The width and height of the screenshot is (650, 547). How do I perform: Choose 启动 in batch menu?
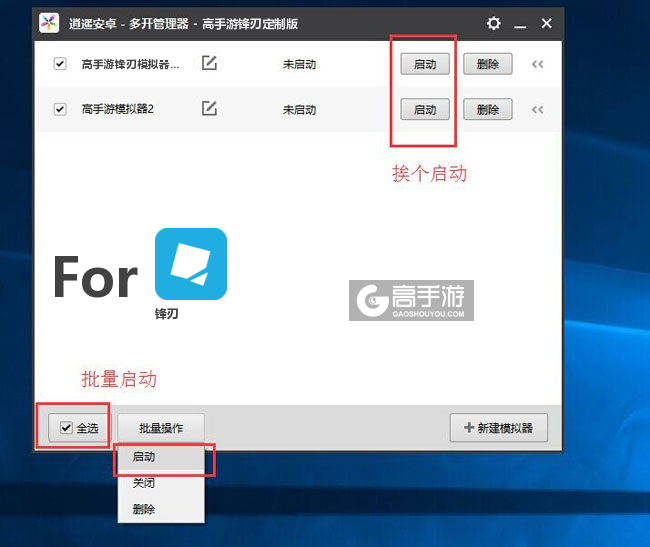pyautogui.click(x=161, y=457)
